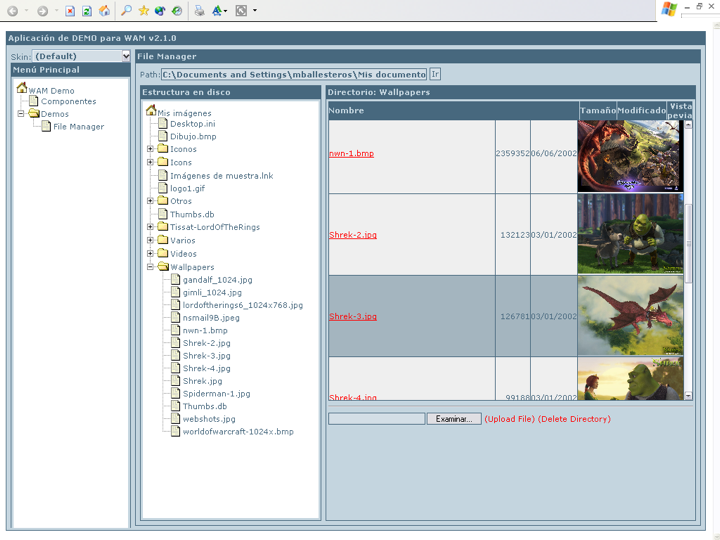This screenshot has height=540, width=720.
Task: Select lordoftherings6_1024x768.jpg in the tree
Action: (x=242, y=305)
